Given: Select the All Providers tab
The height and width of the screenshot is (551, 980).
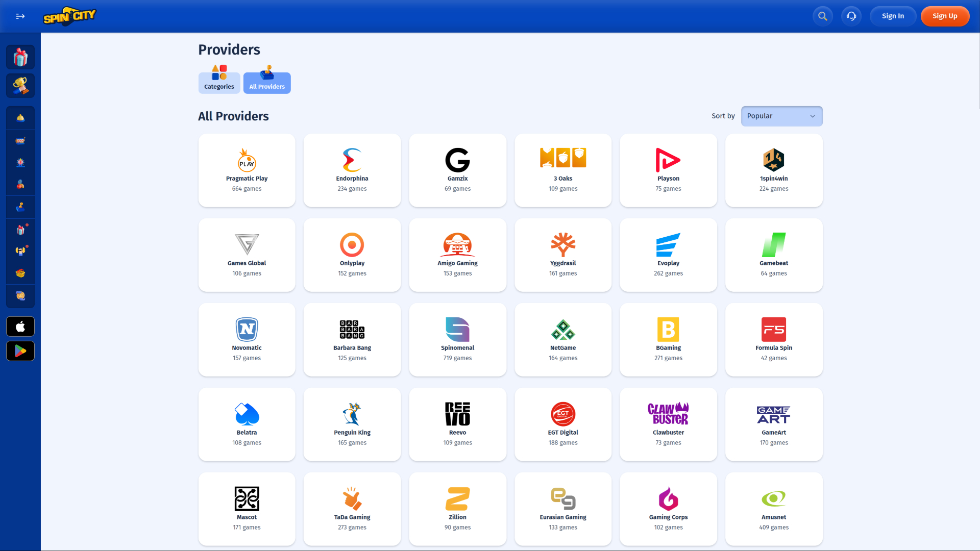Looking at the screenshot, I should tap(267, 83).
